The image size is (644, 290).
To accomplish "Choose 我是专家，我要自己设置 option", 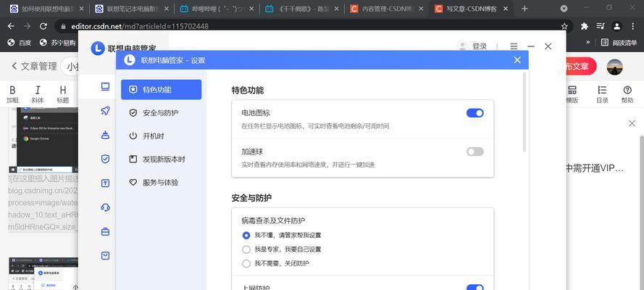I will pyautogui.click(x=282, y=249).
